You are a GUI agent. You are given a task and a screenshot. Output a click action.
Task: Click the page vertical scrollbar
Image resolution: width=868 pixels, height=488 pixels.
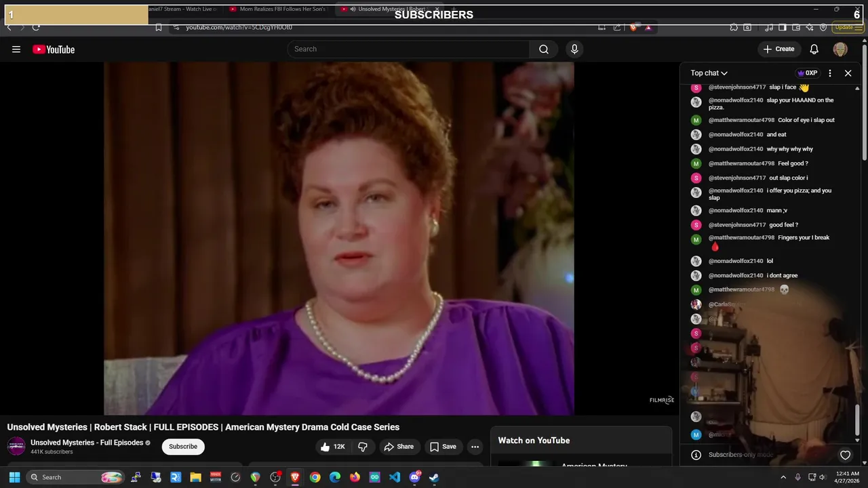pos(865,102)
